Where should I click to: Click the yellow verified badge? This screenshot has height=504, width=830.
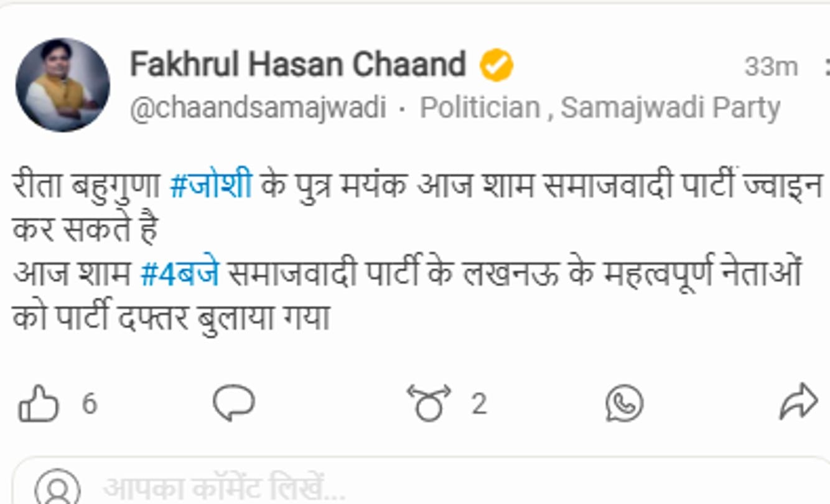[x=496, y=65]
